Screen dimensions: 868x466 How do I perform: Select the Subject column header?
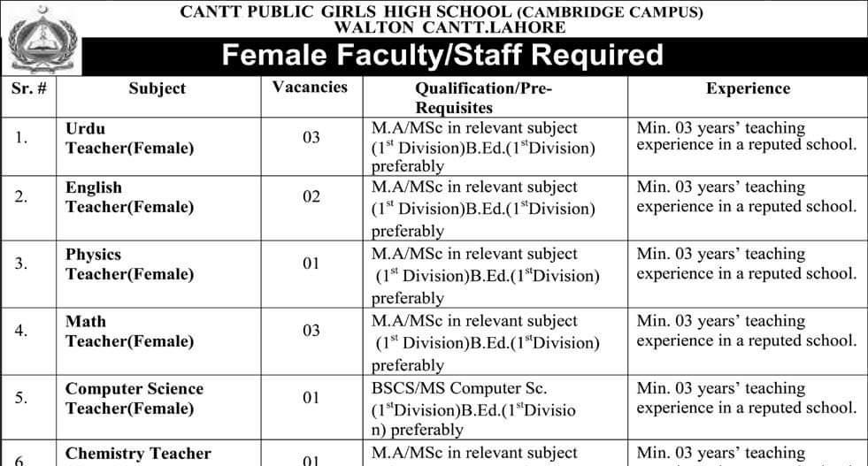pyautogui.click(x=157, y=88)
